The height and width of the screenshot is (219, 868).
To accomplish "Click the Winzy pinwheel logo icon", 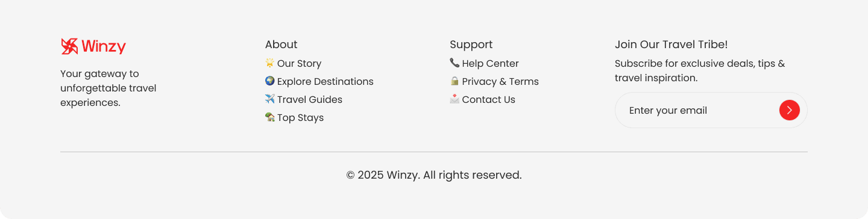I will [x=69, y=46].
